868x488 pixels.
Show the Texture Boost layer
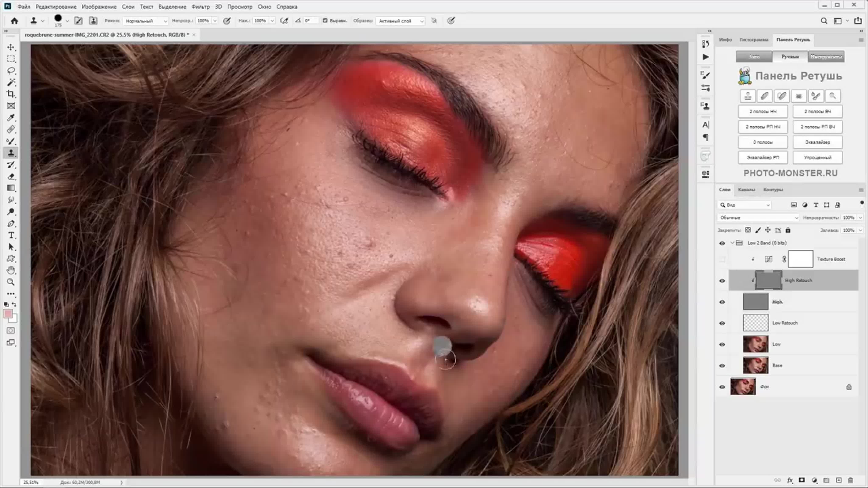[722, 259]
